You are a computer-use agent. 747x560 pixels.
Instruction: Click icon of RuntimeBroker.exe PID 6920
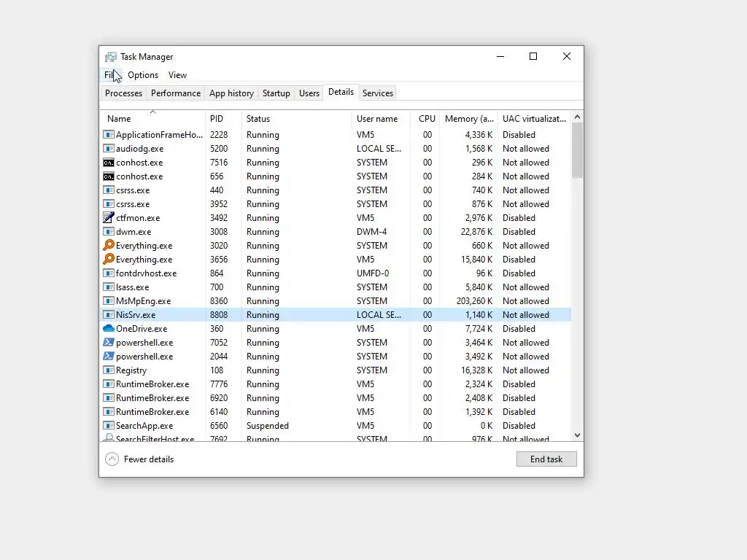(x=109, y=397)
